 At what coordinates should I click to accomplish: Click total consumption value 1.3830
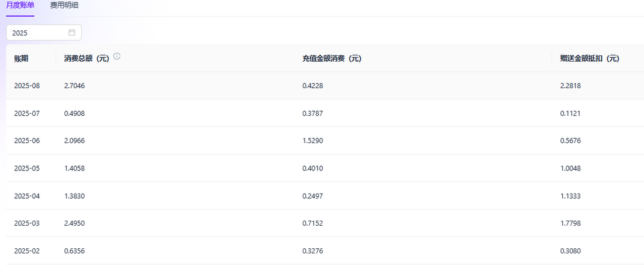75,196
